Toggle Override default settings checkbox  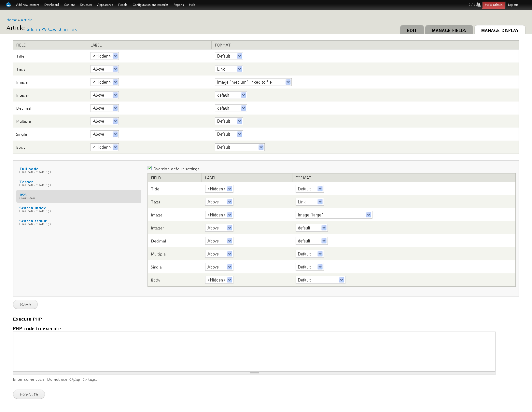150,168
